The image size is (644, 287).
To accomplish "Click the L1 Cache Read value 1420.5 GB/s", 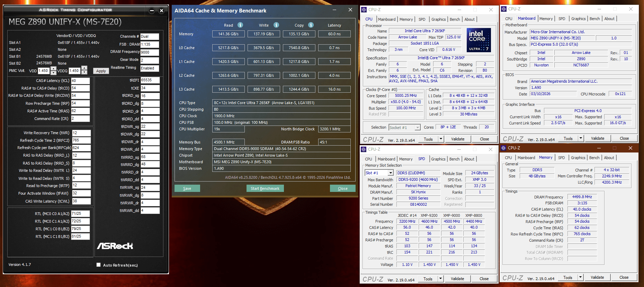I will click(x=229, y=62).
